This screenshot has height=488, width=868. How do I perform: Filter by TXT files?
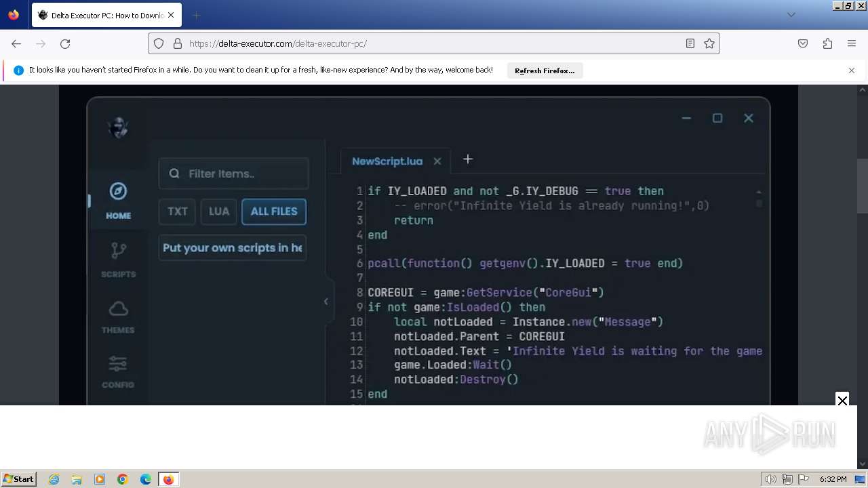click(178, 211)
